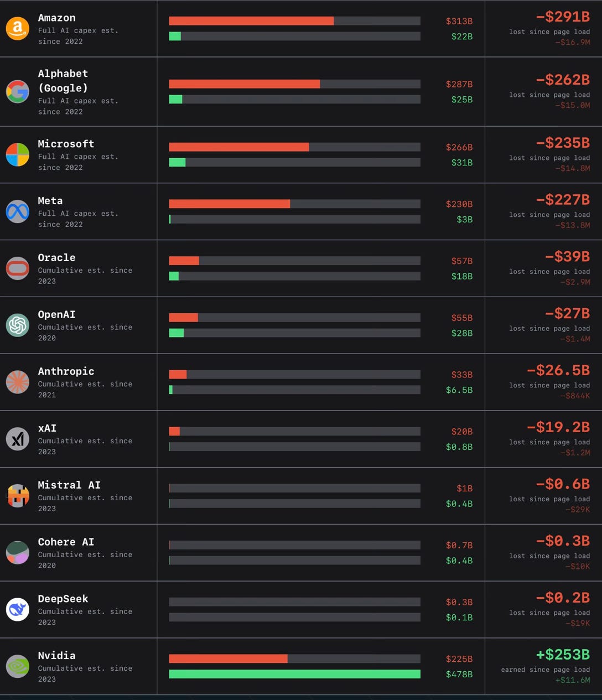The width and height of the screenshot is (602, 700).
Task: Select the Nvidia logo icon
Action: (x=18, y=667)
